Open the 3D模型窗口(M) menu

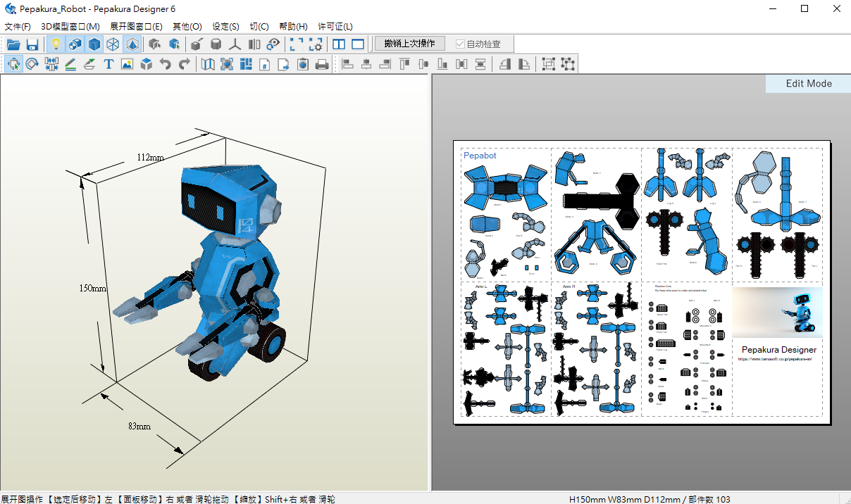coord(70,27)
